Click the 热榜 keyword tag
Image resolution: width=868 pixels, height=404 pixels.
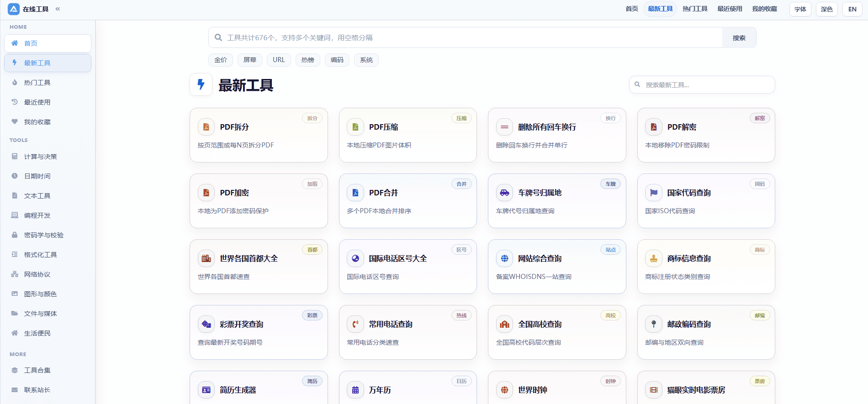coord(308,60)
